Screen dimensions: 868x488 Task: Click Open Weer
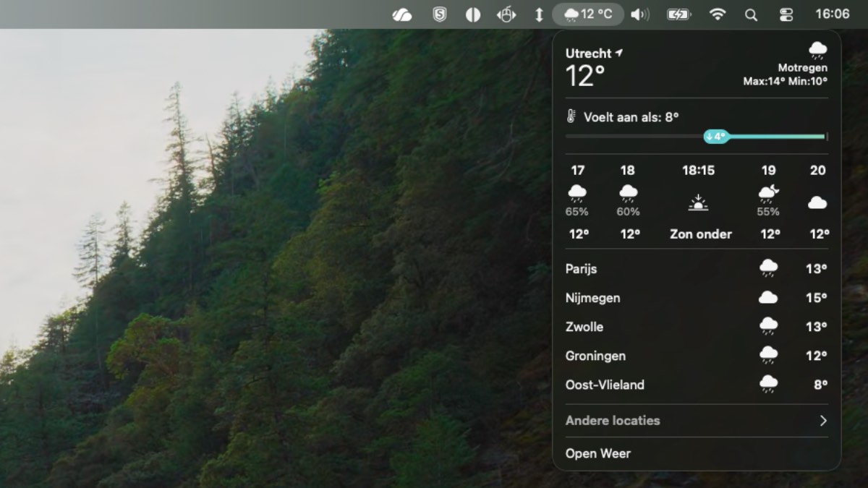pos(598,454)
